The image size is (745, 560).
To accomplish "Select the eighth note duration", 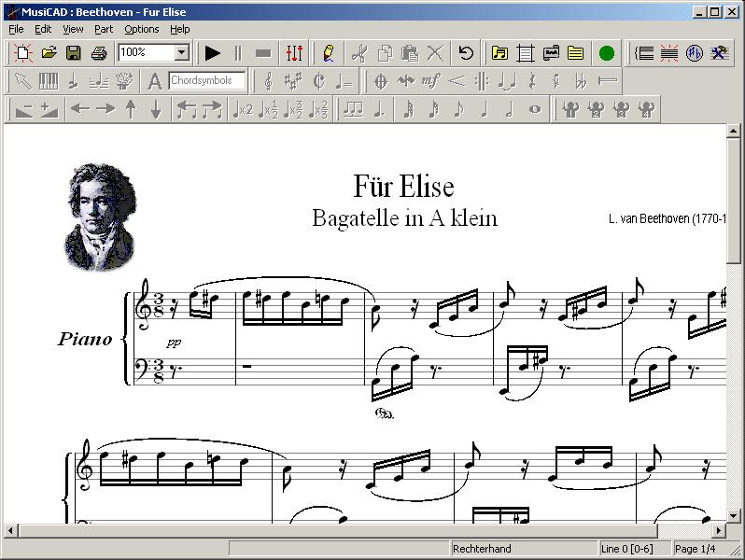I will [x=458, y=109].
